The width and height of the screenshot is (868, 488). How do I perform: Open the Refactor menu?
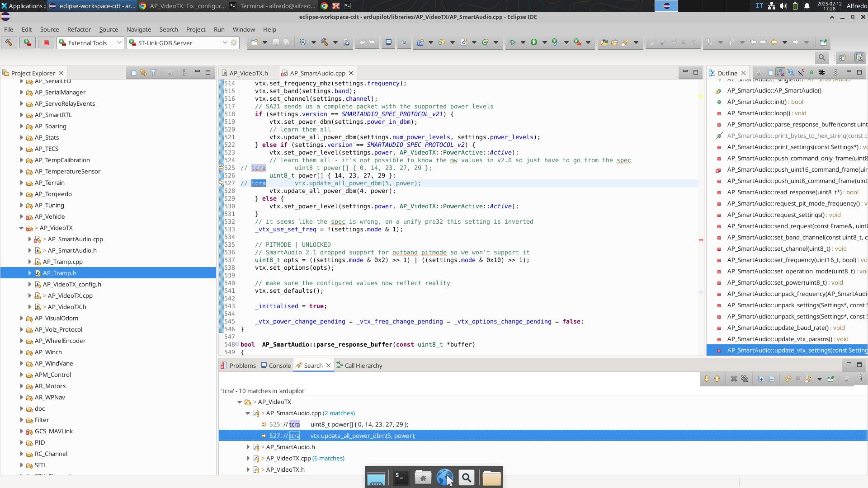[79, 29]
